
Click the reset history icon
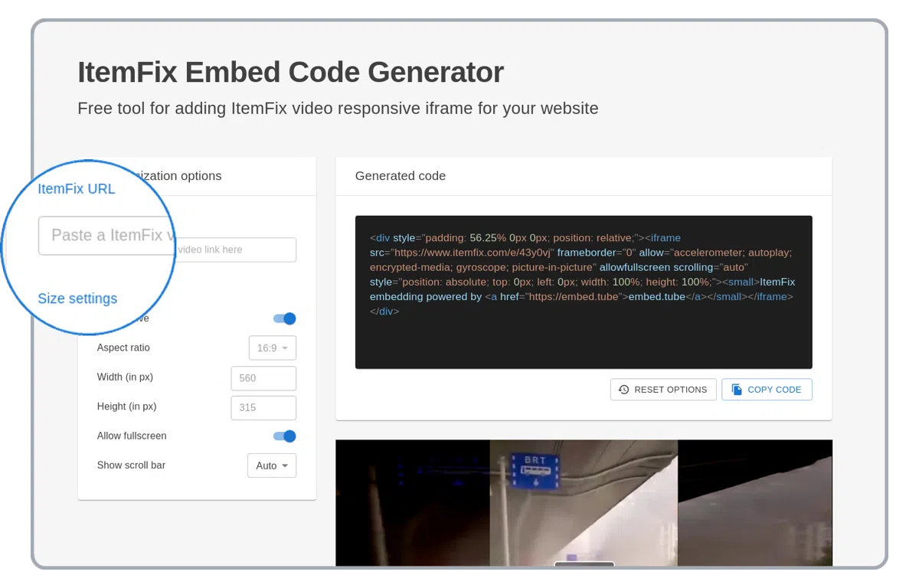[623, 390]
